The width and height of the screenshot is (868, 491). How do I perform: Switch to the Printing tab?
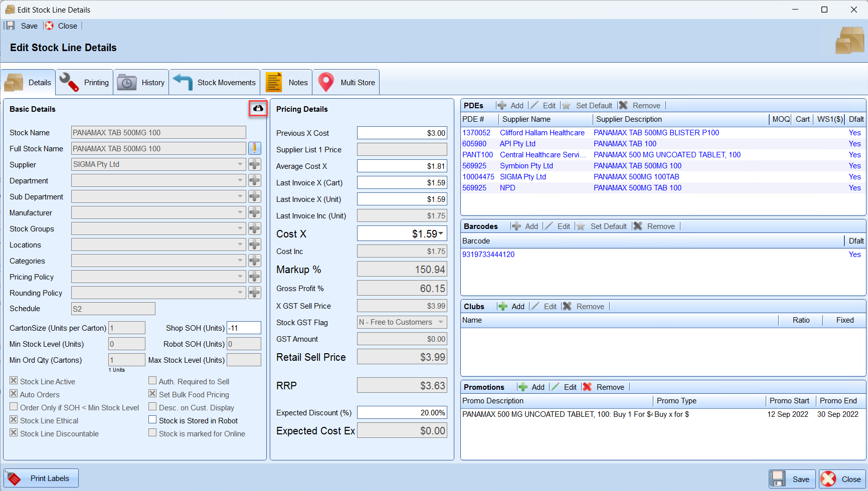point(85,82)
